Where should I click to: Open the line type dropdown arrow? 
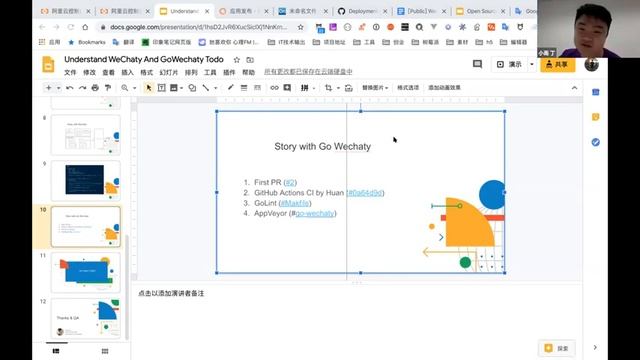click(216, 88)
